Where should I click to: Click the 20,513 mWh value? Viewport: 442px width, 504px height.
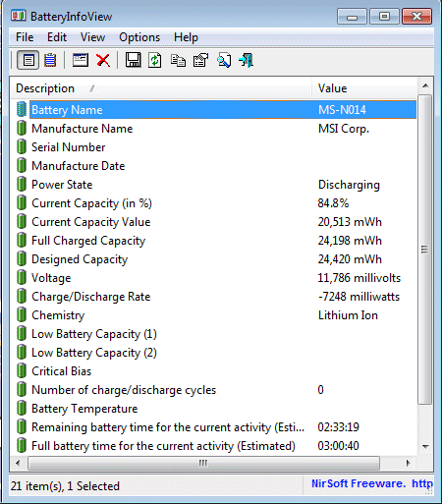350,222
